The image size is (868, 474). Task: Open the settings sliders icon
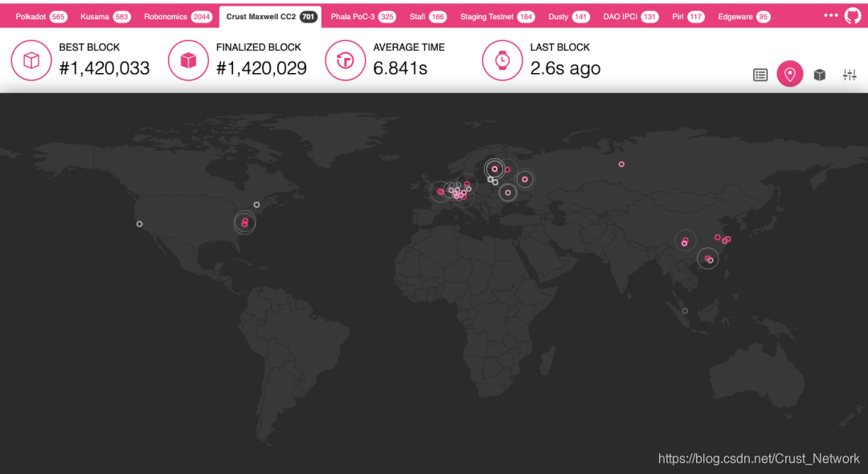point(850,75)
